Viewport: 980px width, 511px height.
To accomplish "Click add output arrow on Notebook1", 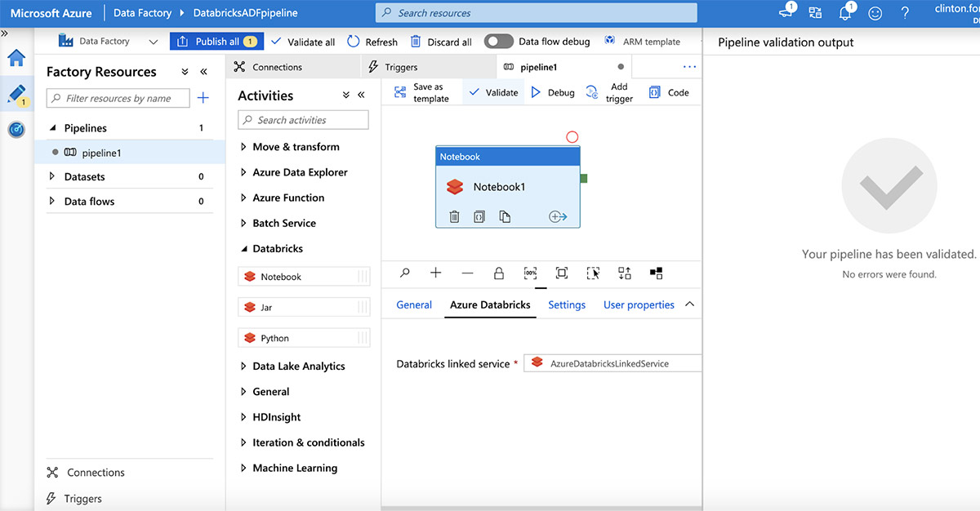I will 558,216.
